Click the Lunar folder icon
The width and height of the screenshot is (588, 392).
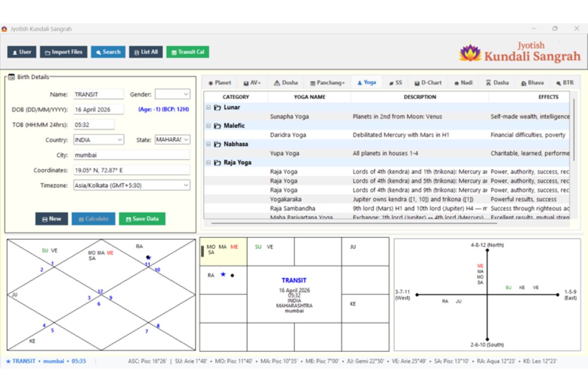[x=217, y=107]
